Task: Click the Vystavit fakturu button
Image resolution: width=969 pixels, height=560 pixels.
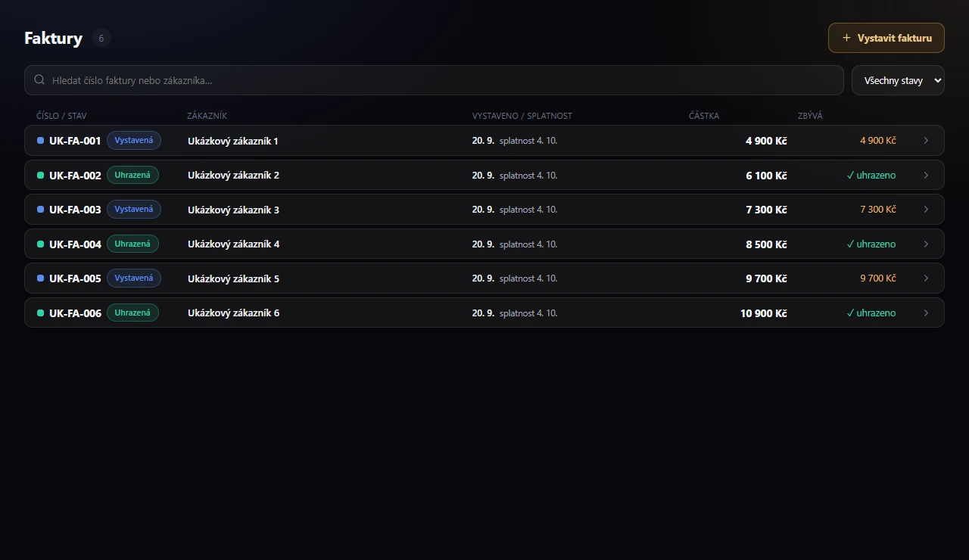Action: coord(886,38)
